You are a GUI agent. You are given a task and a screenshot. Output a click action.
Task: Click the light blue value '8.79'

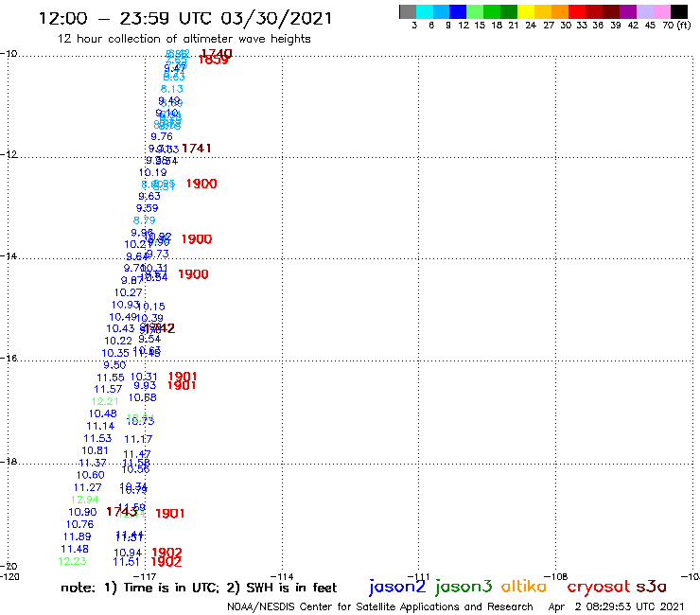(x=144, y=220)
